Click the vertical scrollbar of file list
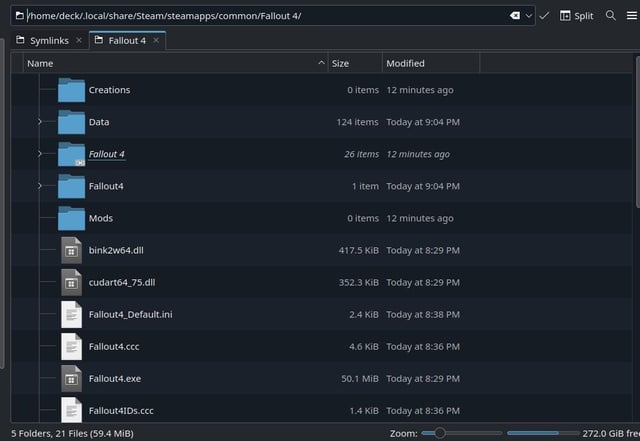 click(638, 131)
